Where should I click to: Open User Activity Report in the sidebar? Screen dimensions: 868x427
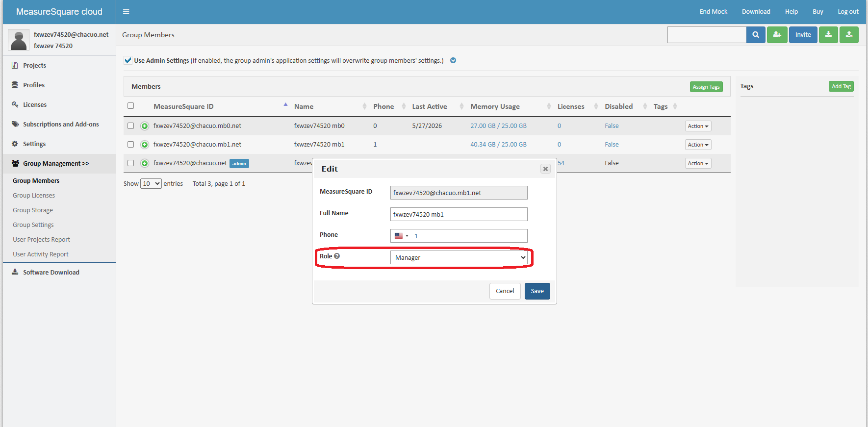pos(41,254)
